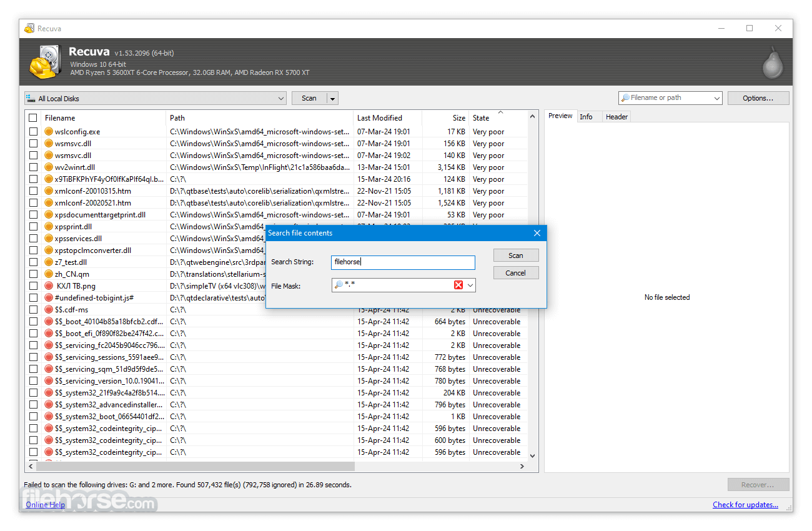Click the orange status icon for wslconfig.exe
Screen dimensions: 812x531
tap(49, 132)
